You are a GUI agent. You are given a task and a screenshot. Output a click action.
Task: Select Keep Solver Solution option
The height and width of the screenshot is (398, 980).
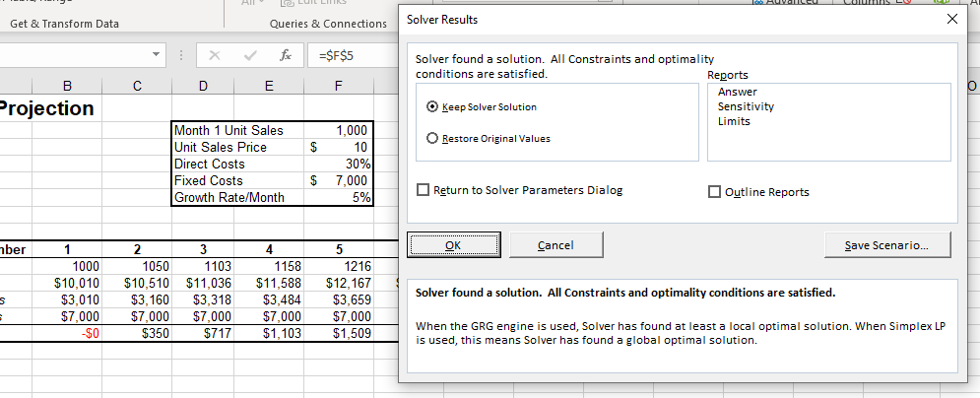click(x=432, y=106)
